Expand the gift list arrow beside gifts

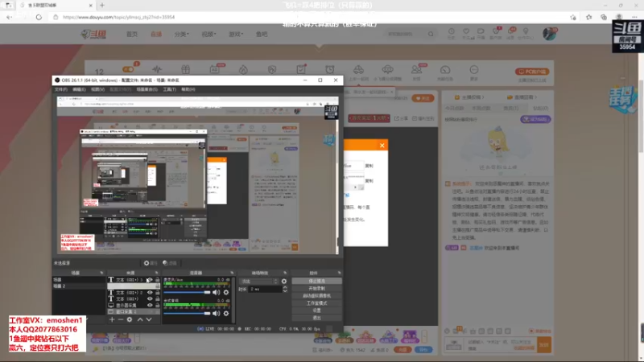(x=424, y=336)
